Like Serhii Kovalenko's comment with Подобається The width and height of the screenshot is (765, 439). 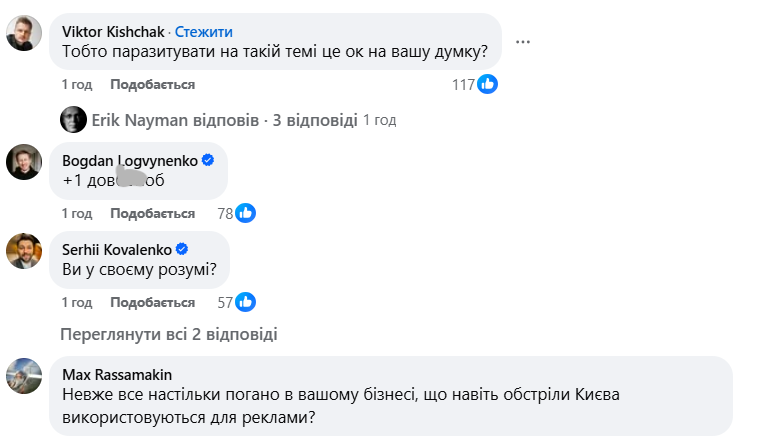click(152, 301)
